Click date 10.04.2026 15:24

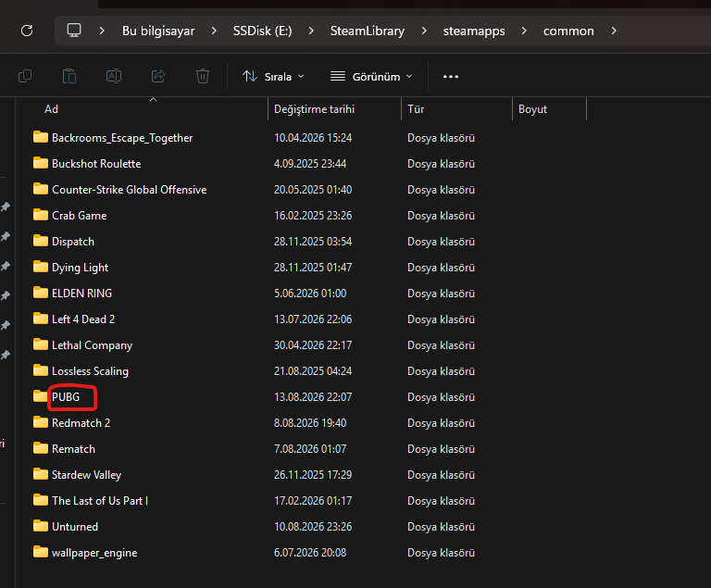(x=313, y=137)
